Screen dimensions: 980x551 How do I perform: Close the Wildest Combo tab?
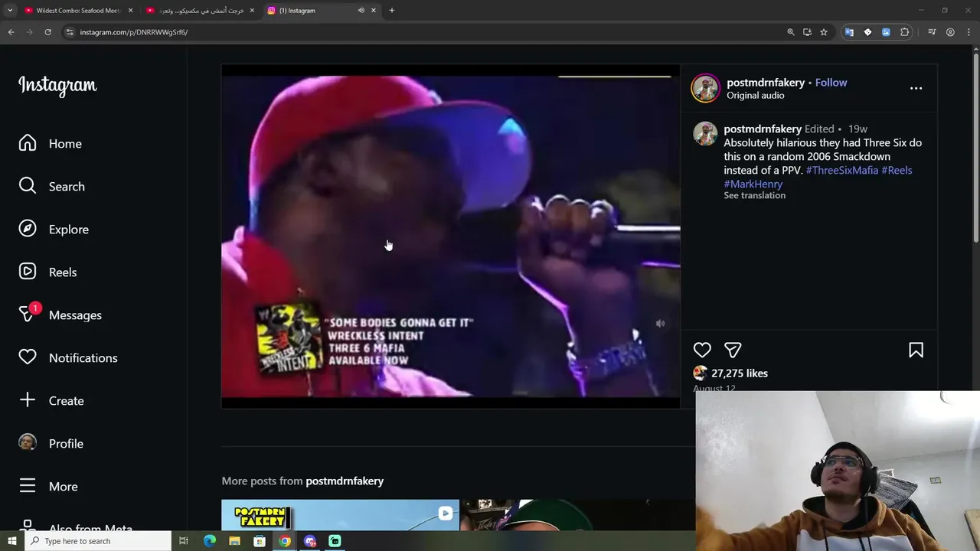pyautogui.click(x=130, y=11)
